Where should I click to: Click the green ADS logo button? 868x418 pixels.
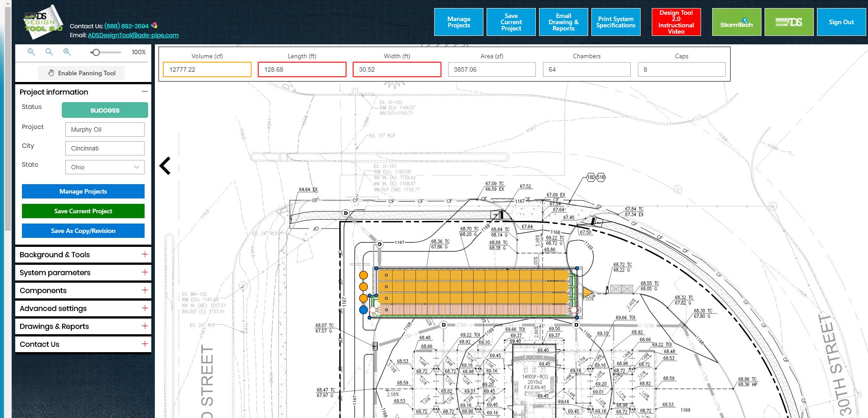[789, 22]
